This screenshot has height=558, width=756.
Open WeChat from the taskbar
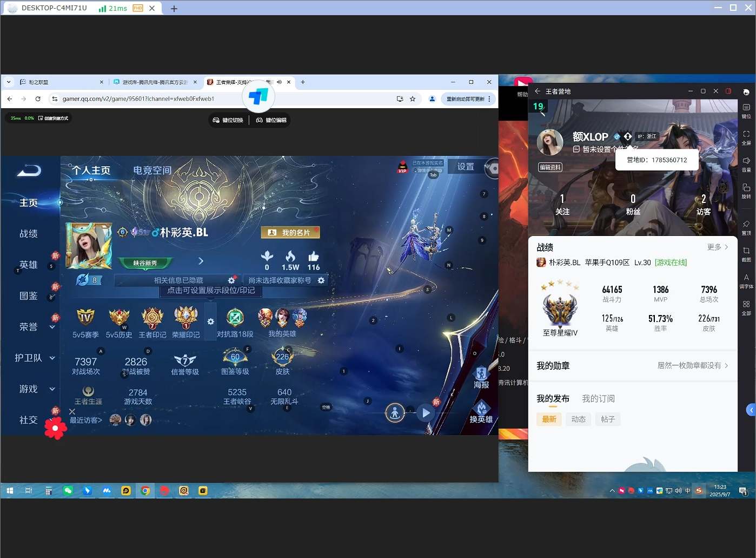coord(68,491)
